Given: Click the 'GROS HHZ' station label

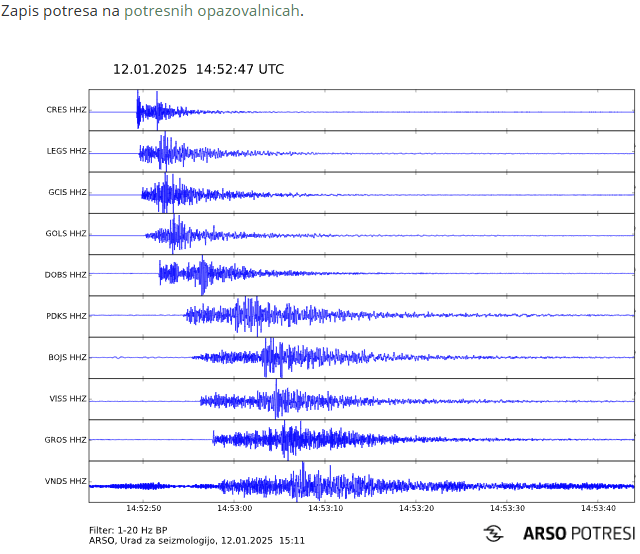Looking at the screenshot, I should tap(66, 440).
